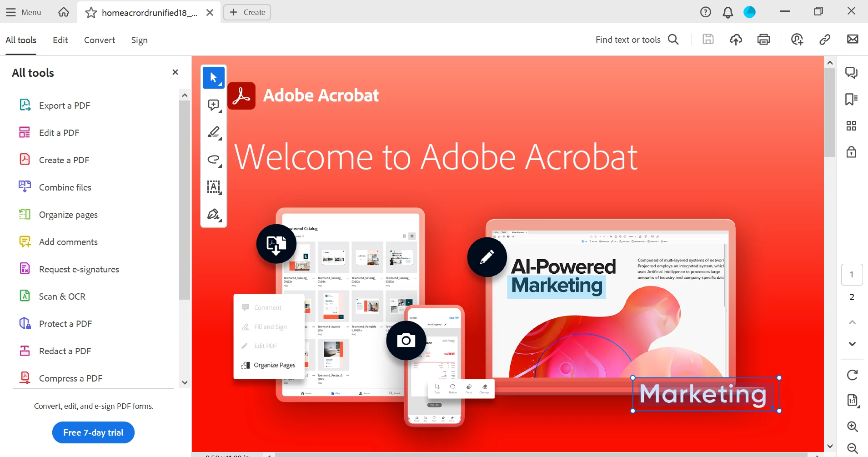This screenshot has height=457, width=868.
Task: Open the Help question mark icon
Action: [x=705, y=12]
